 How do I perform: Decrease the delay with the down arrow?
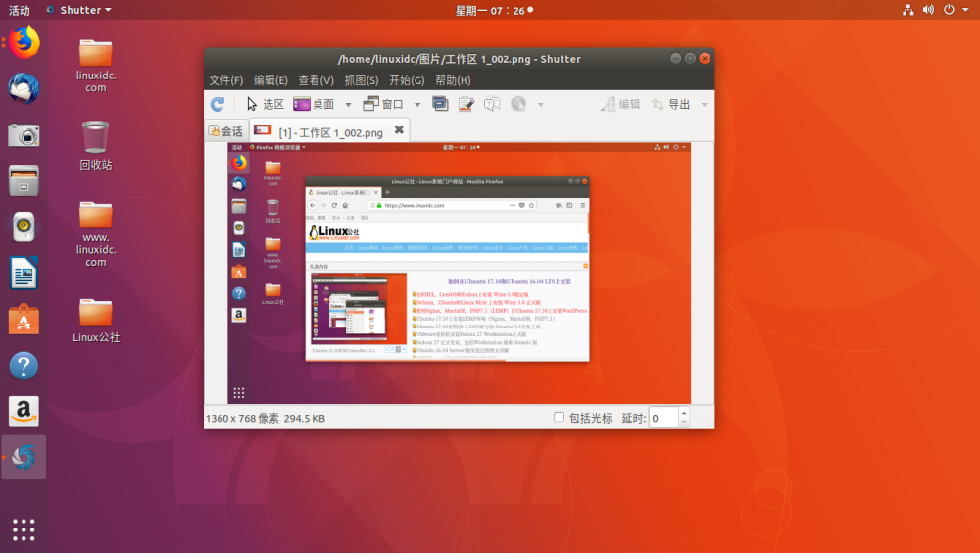[x=684, y=423]
